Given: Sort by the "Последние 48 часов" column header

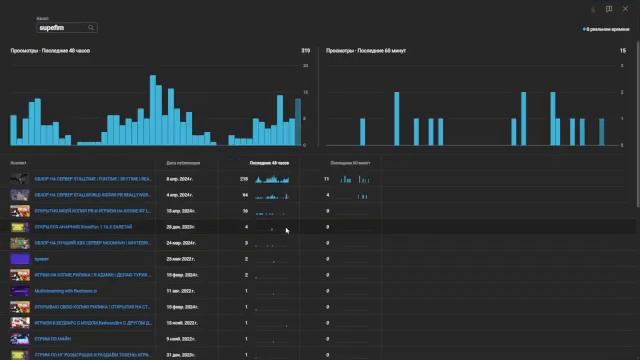Looking at the screenshot, I should [x=269, y=163].
